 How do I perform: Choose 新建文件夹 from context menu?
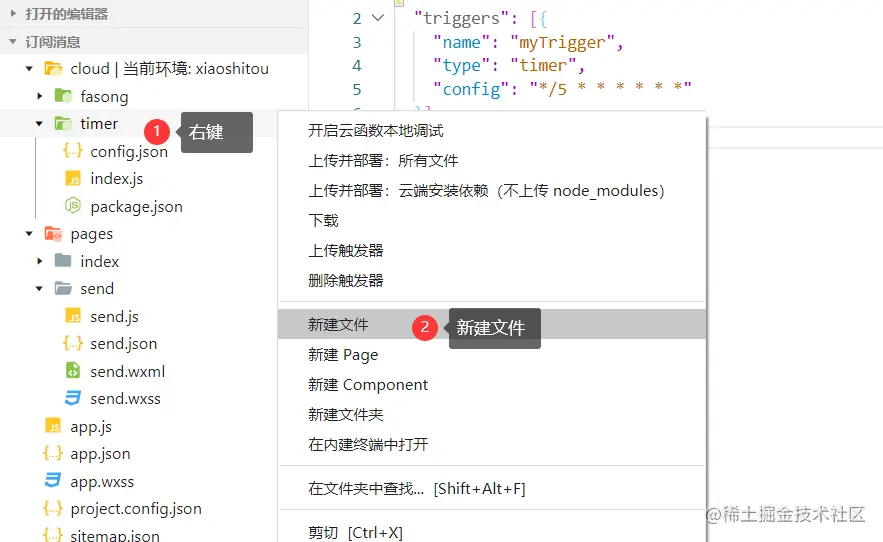click(x=492, y=414)
